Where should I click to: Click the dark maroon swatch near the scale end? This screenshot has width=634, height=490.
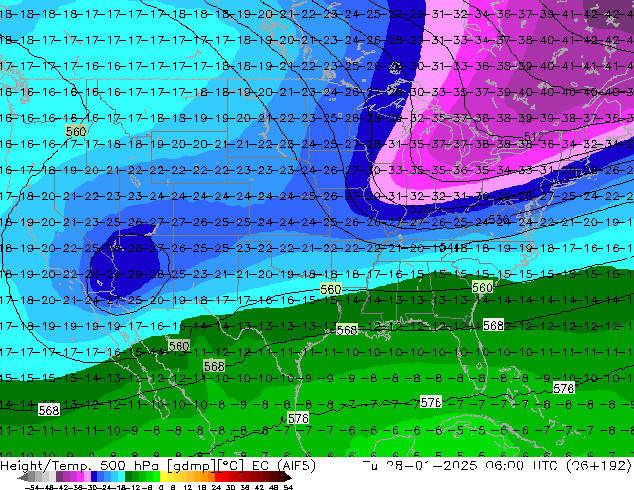click(x=281, y=476)
